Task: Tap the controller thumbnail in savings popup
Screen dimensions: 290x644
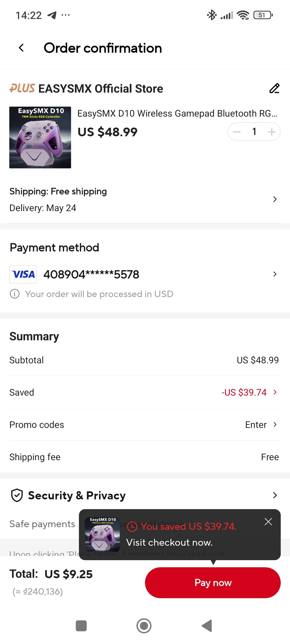Action: click(102, 534)
